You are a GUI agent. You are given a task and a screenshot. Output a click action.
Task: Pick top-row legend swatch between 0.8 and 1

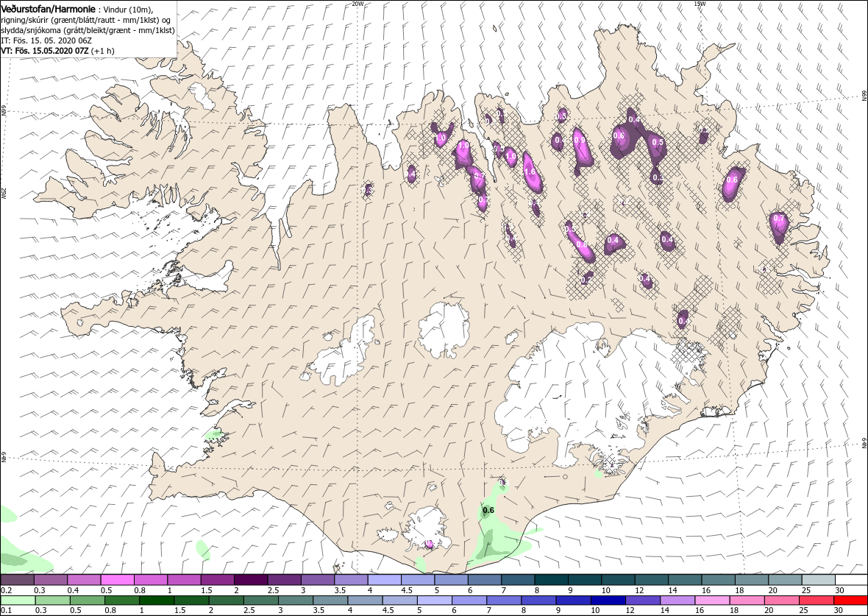tap(151, 579)
